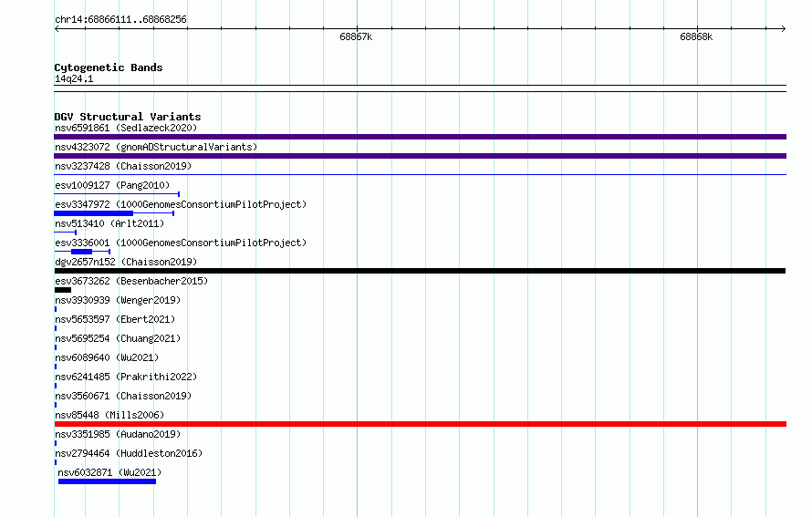The height and width of the screenshot is (517, 812).
Task: Open nsv3930939 (Wenger2019) variant label
Action: pos(118,300)
